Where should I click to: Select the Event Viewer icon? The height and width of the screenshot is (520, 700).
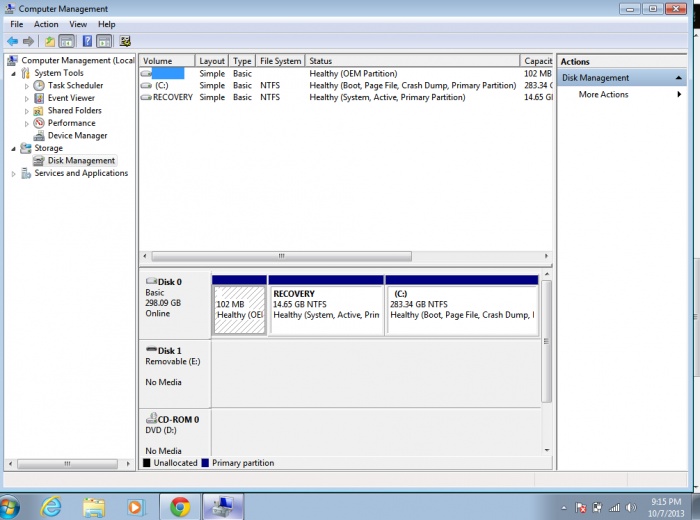click(x=39, y=98)
